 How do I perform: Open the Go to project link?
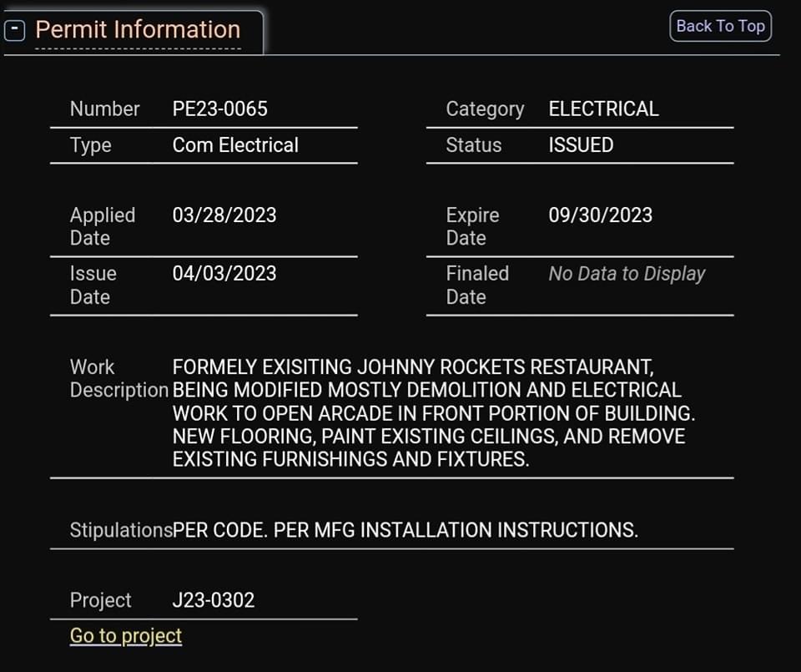[126, 635]
